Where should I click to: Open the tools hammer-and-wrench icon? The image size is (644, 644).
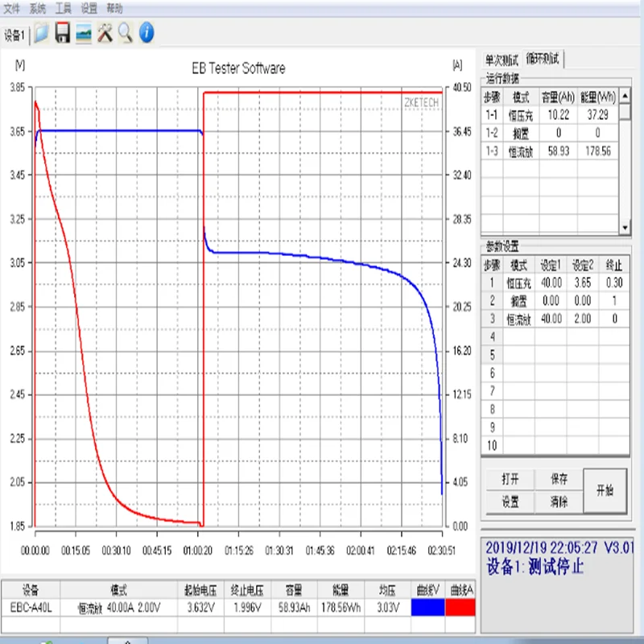(105, 33)
